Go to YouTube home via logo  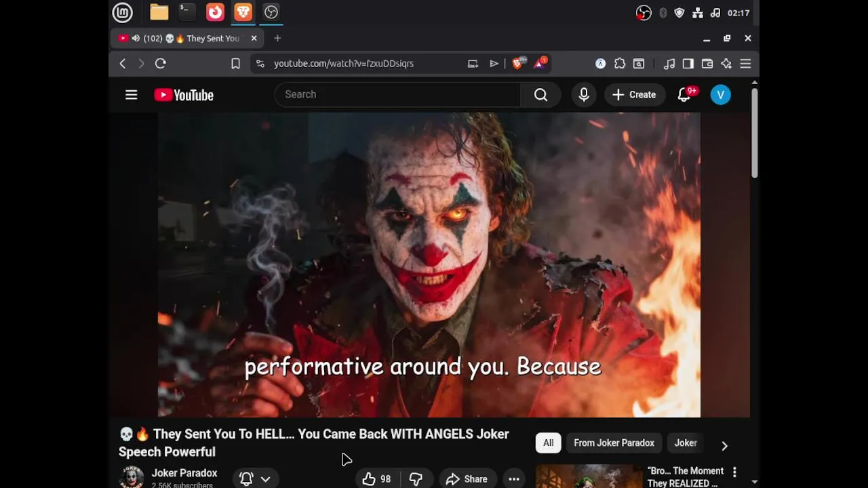pos(184,95)
